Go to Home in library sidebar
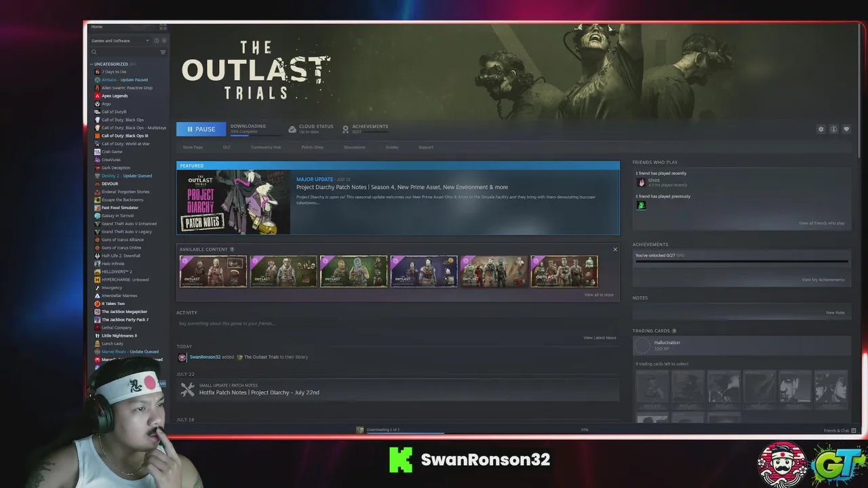 (97, 27)
